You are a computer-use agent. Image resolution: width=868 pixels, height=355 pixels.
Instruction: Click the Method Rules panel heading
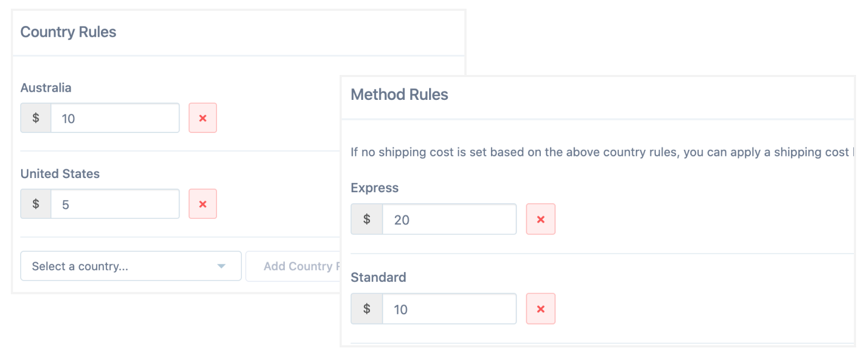tap(399, 94)
